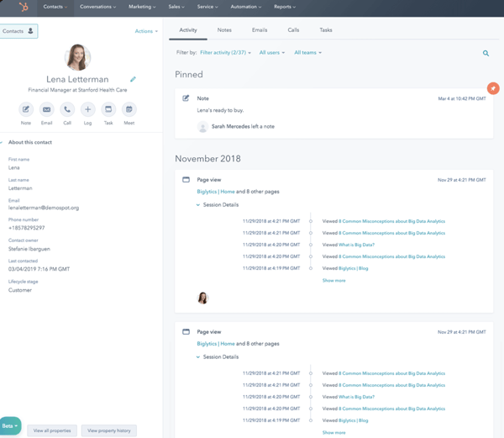Switch to the Notes tab
Image resolution: width=504 pixels, height=438 pixels.
point(224,30)
